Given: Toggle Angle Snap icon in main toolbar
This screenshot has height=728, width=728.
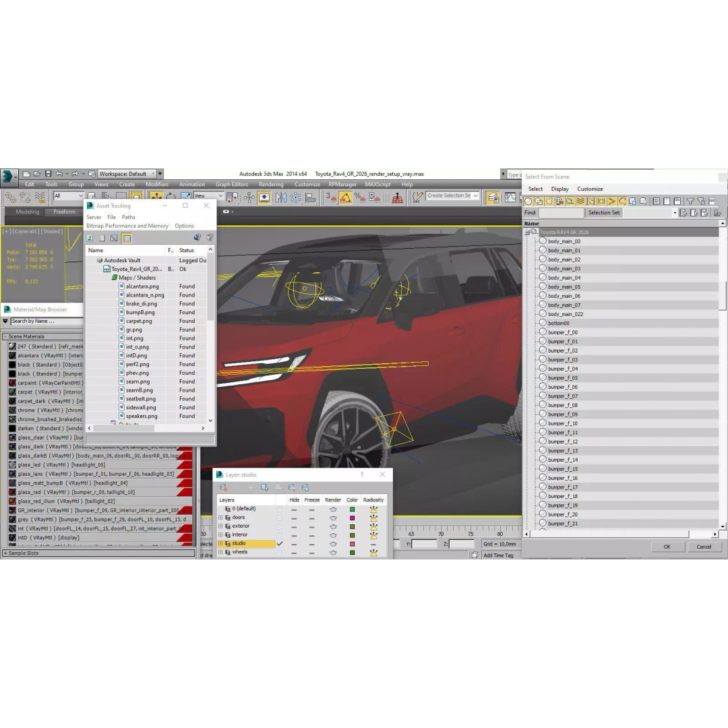Looking at the screenshot, I should click(346, 198).
